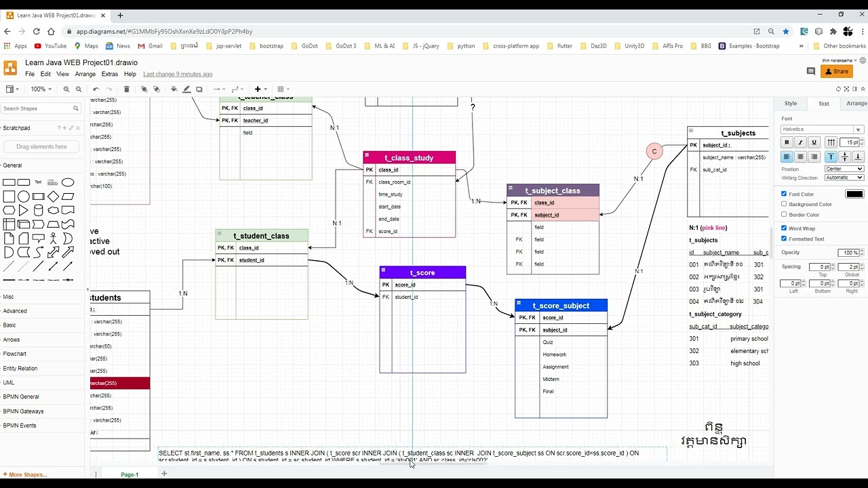Open the Writing Direction dropdown
The width and height of the screenshot is (868, 488).
click(844, 177)
